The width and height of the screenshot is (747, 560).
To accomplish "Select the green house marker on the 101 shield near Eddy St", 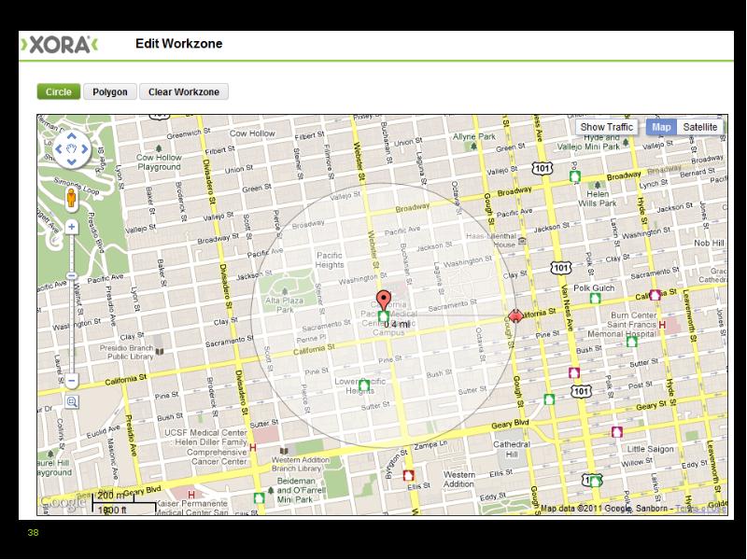I will pyautogui.click(x=595, y=481).
